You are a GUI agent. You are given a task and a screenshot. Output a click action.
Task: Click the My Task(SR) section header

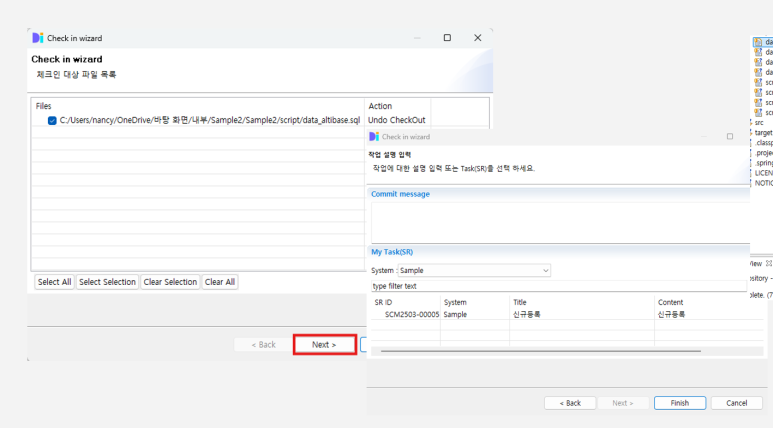point(392,251)
